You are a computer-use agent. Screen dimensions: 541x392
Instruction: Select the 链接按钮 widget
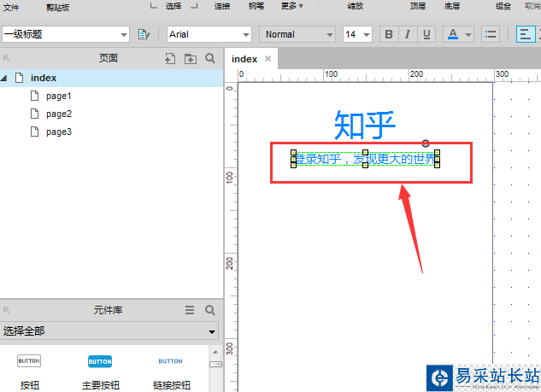coord(171,372)
